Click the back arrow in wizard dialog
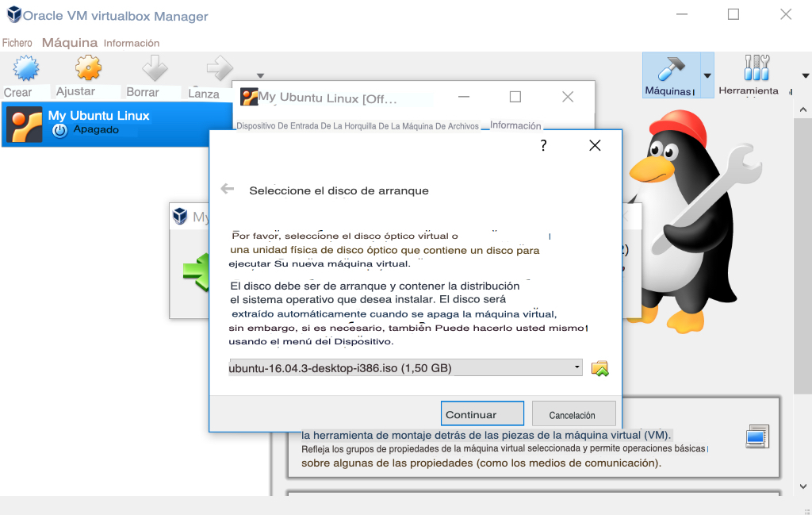This screenshot has width=812, height=515. coord(228,189)
